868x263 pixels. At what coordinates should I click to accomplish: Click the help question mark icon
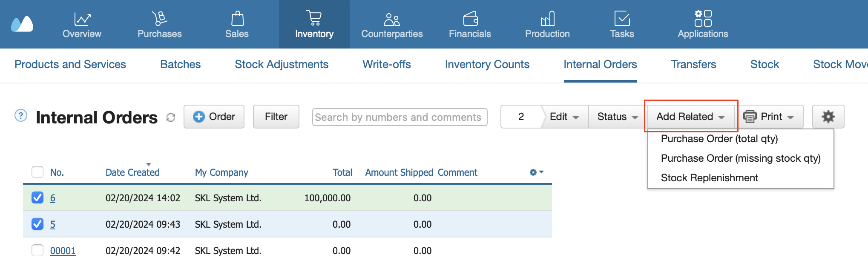[21, 115]
